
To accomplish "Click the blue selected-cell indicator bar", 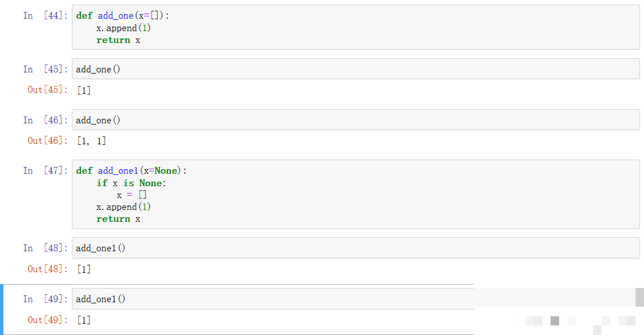I will 2,309.
